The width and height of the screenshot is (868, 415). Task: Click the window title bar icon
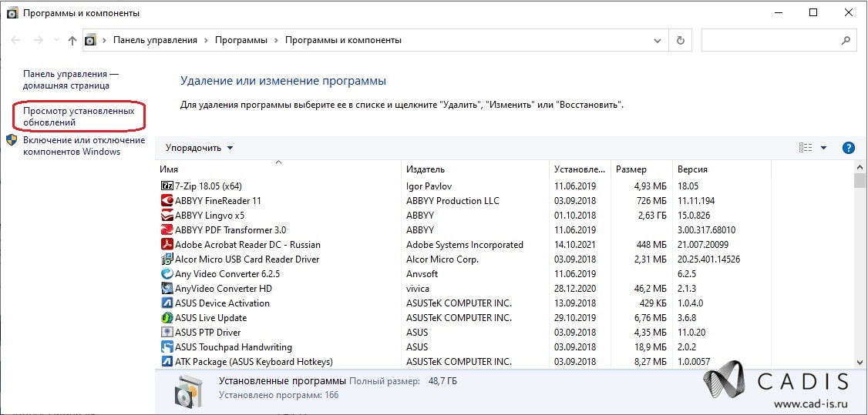[12, 13]
